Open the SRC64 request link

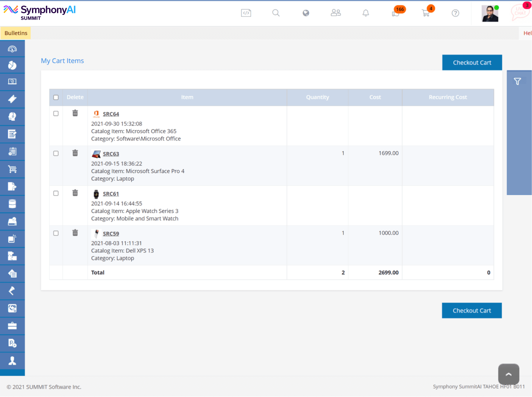tap(111, 114)
